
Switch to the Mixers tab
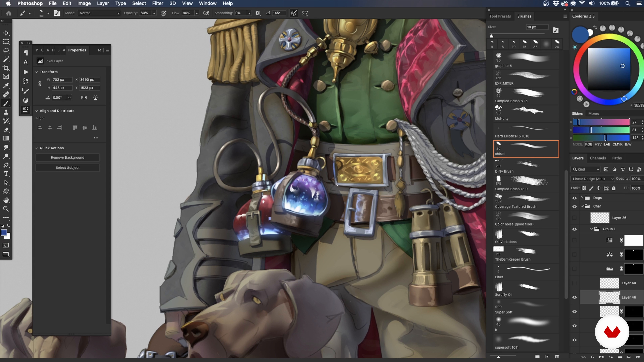[x=594, y=114]
